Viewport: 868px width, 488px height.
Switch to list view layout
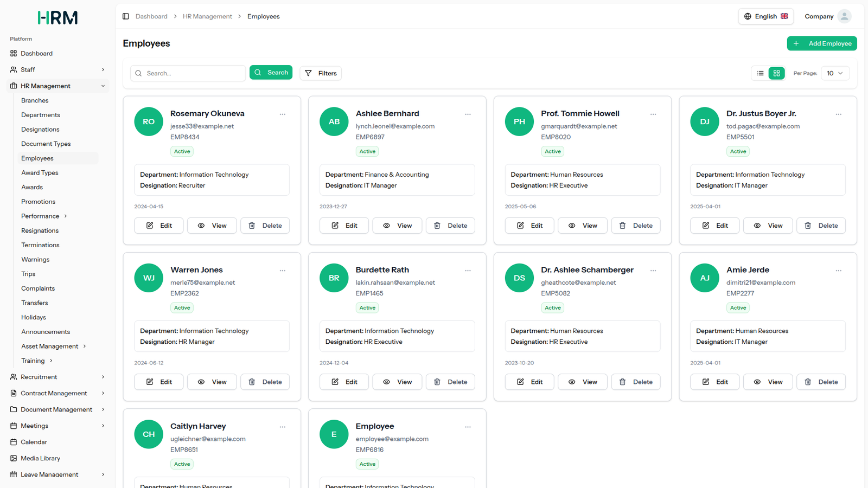[x=760, y=73]
